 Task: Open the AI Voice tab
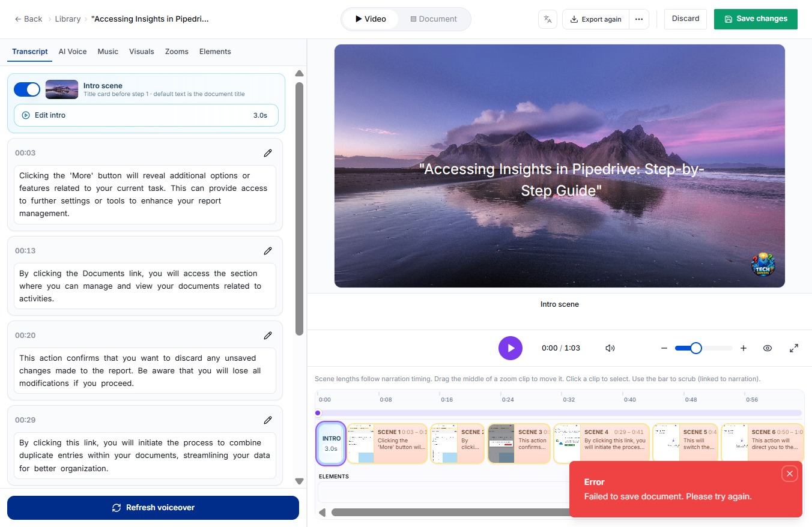[73, 52]
